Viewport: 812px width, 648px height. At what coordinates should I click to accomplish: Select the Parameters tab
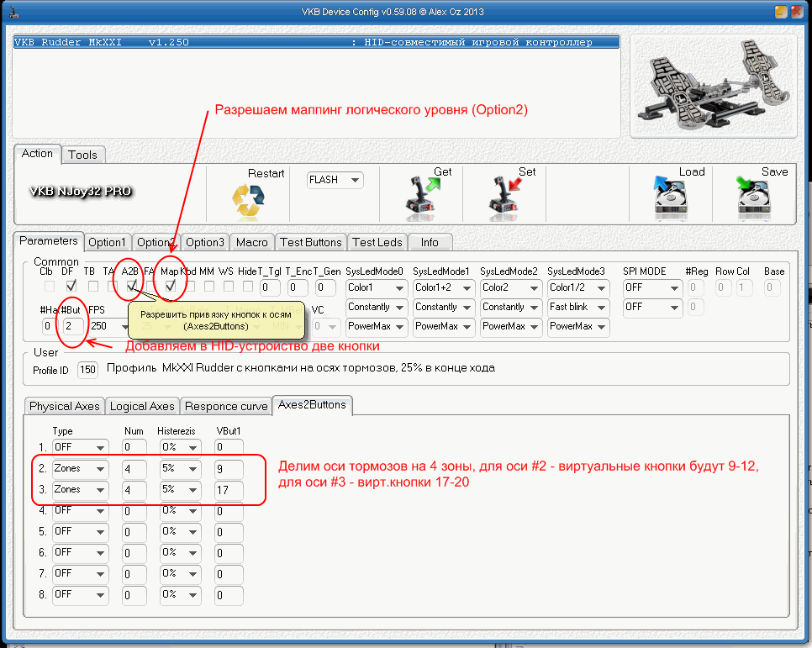click(x=49, y=241)
